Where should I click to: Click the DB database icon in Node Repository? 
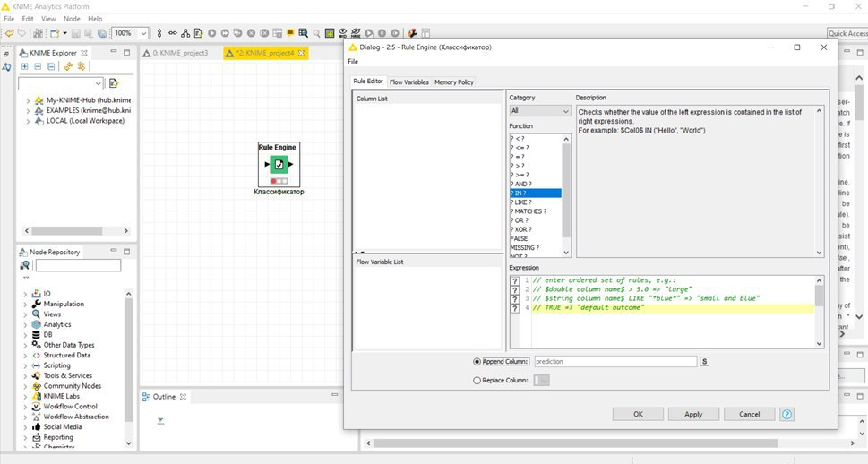(x=37, y=334)
